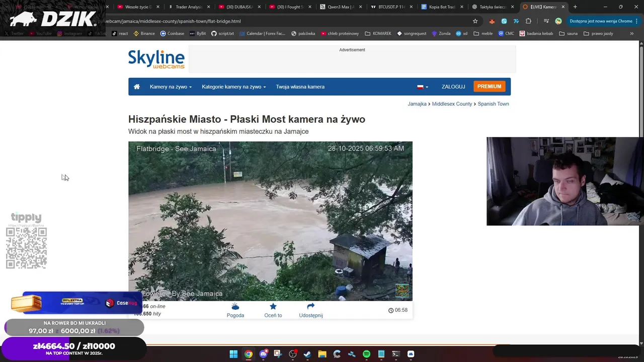Open the react bookmark
The image size is (644, 362).
[x=120, y=34]
